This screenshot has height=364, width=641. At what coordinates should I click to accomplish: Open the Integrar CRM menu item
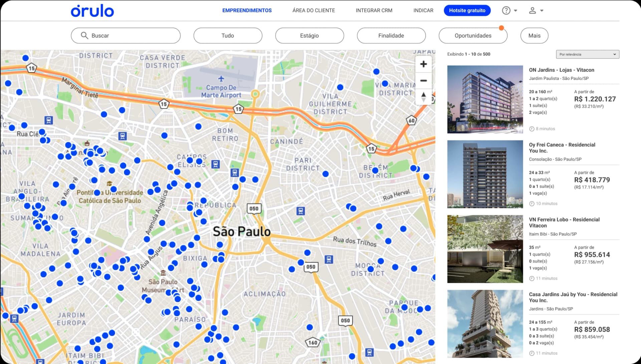pyautogui.click(x=374, y=10)
